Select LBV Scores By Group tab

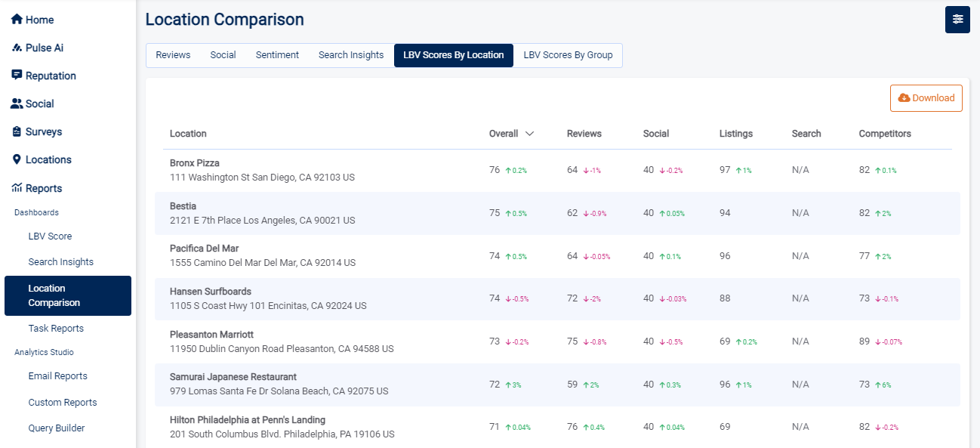(x=568, y=55)
